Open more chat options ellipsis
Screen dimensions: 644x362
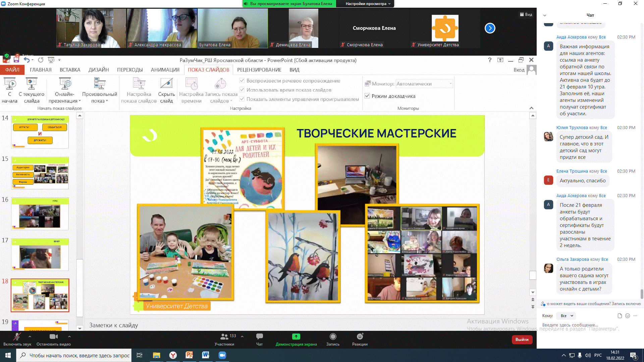click(635, 316)
